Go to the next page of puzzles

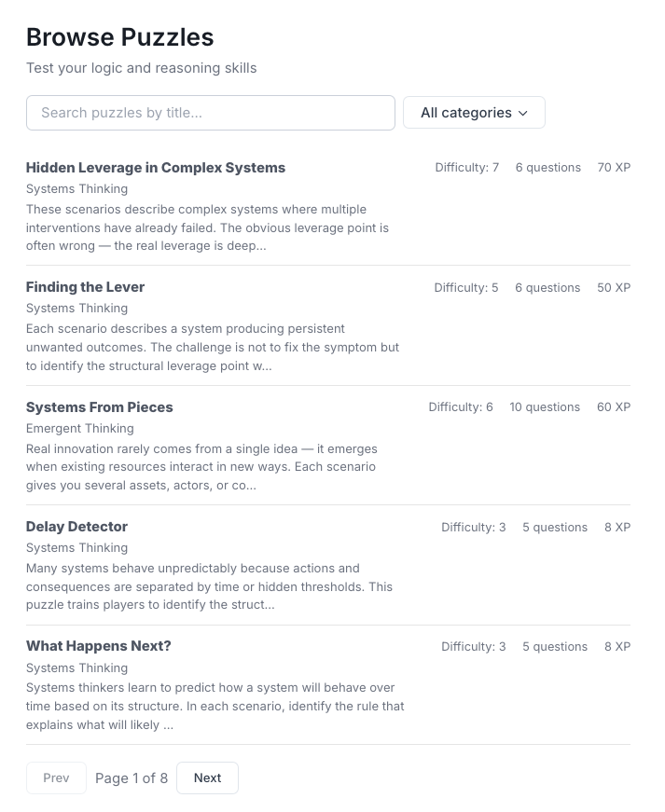click(x=207, y=778)
